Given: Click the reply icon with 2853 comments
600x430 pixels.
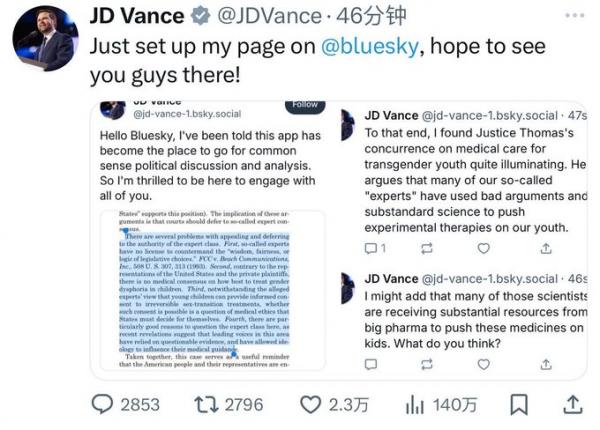Looking at the screenshot, I should point(102,404).
